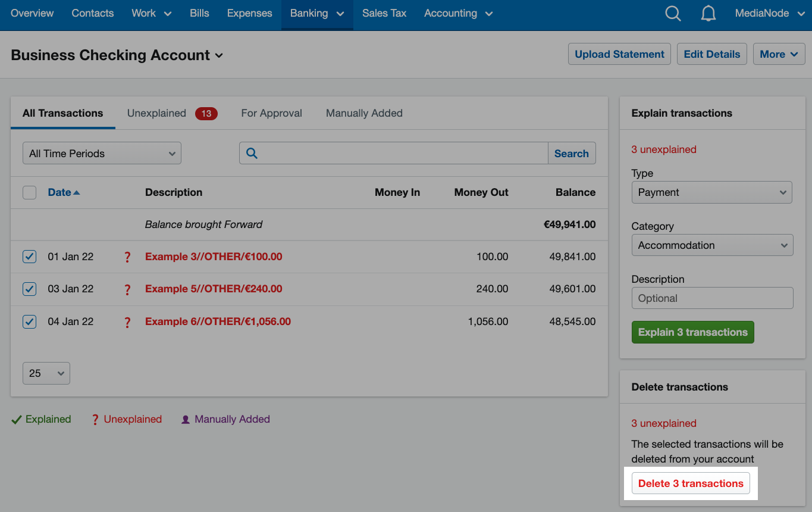Image resolution: width=812 pixels, height=512 pixels.
Task: Open Sales Tax in the navigation bar
Action: pos(384,13)
